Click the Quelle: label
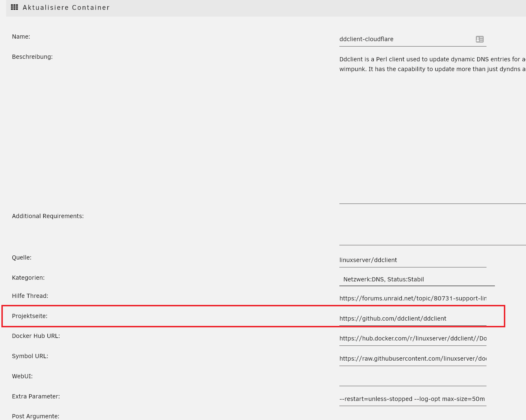This screenshot has width=526, height=420. tap(22, 258)
